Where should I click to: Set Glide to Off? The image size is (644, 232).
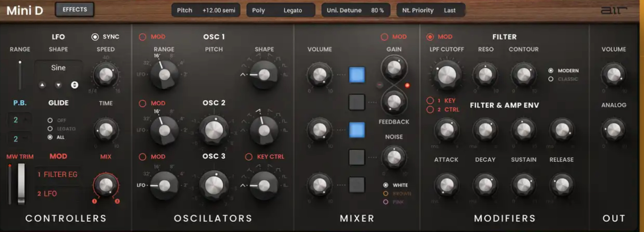point(50,120)
